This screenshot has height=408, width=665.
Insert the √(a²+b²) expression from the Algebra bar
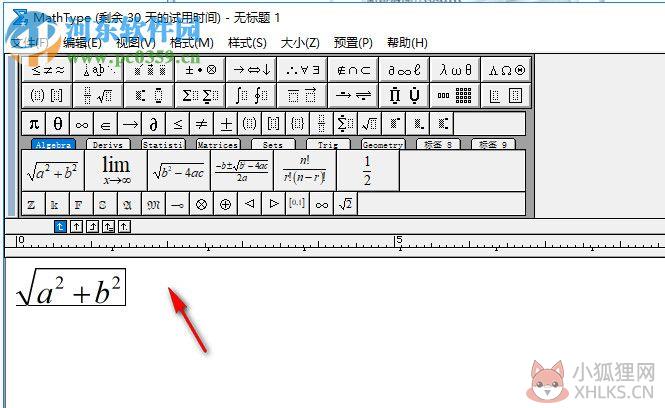[x=53, y=170]
